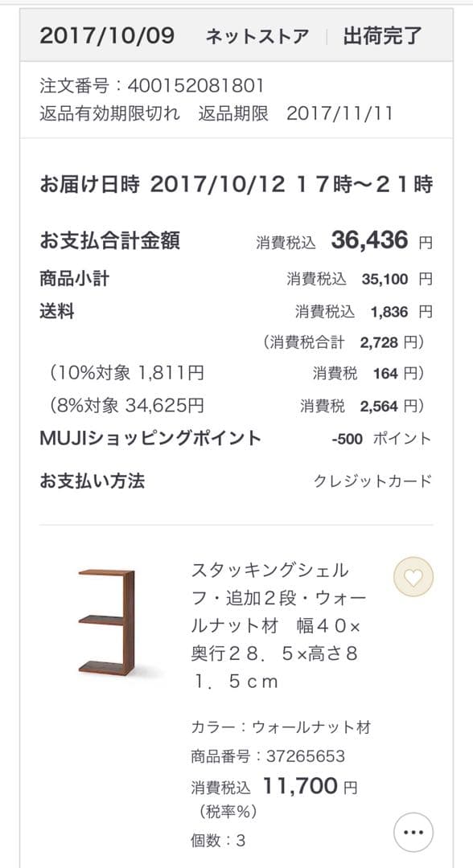473x868 pixels.
Task: Select the お支払合計金額 total amount 36,436円
Action: point(233,238)
